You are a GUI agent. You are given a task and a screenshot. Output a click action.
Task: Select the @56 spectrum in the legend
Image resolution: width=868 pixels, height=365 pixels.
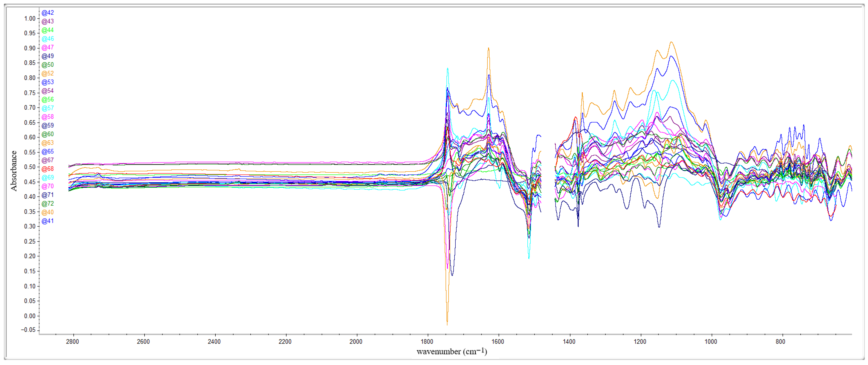tap(47, 99)
